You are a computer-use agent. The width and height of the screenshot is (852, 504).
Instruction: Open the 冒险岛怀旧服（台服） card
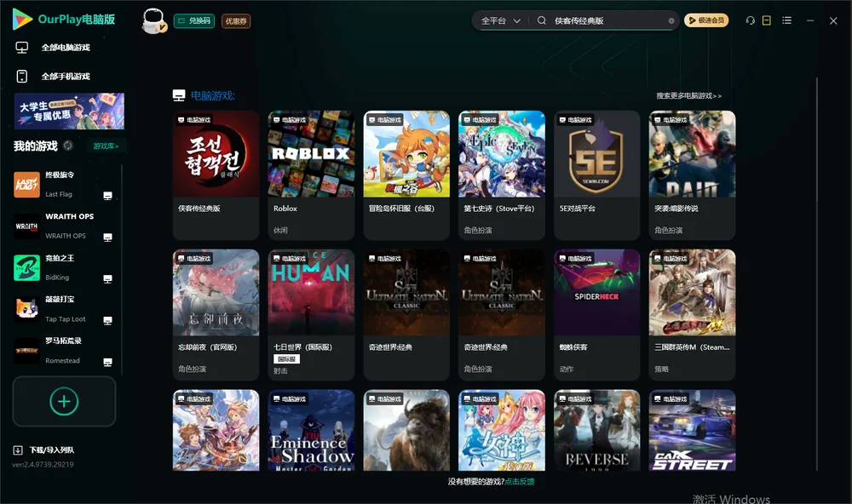tap(406, 175)
